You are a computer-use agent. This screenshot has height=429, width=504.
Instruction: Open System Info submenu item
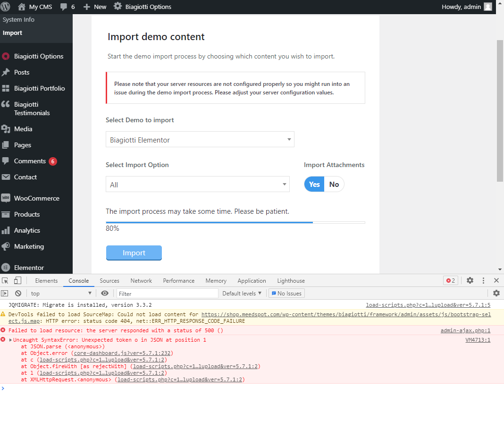pos(18,20)
